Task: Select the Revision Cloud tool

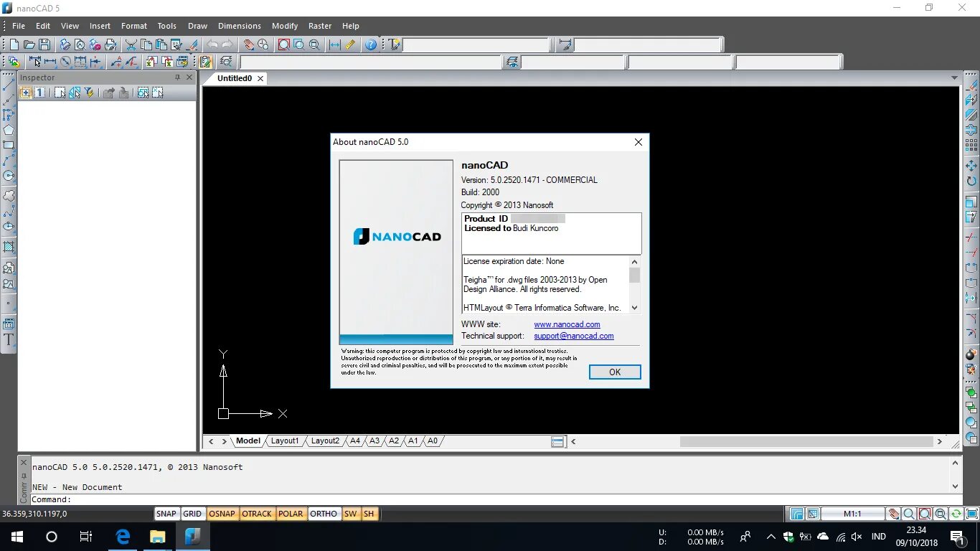Action: pyautogui.click(x=9, y=195)
